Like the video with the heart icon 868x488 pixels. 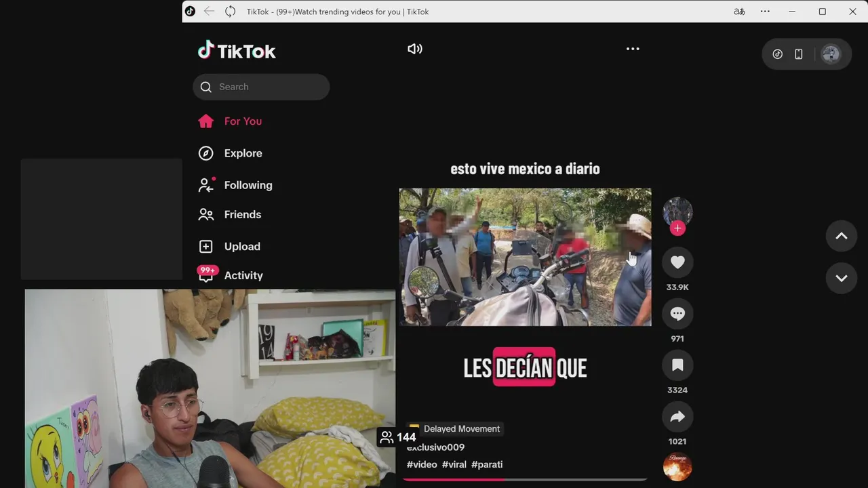[677, 262]
